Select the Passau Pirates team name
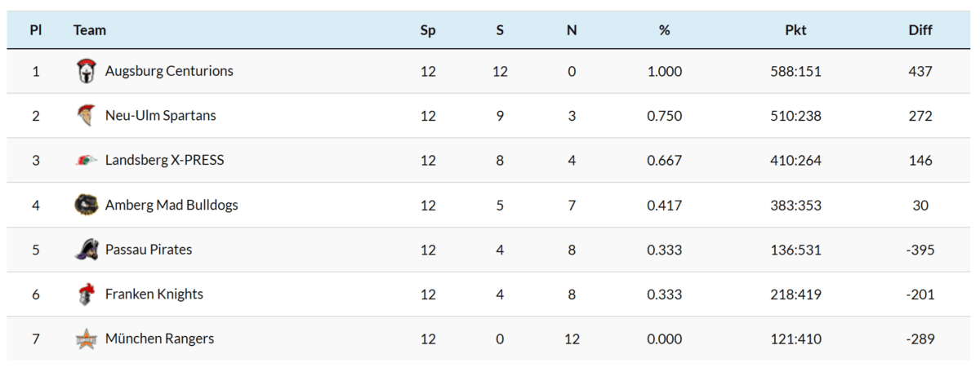The image size is (980, 372). click(x=149, y=250)
